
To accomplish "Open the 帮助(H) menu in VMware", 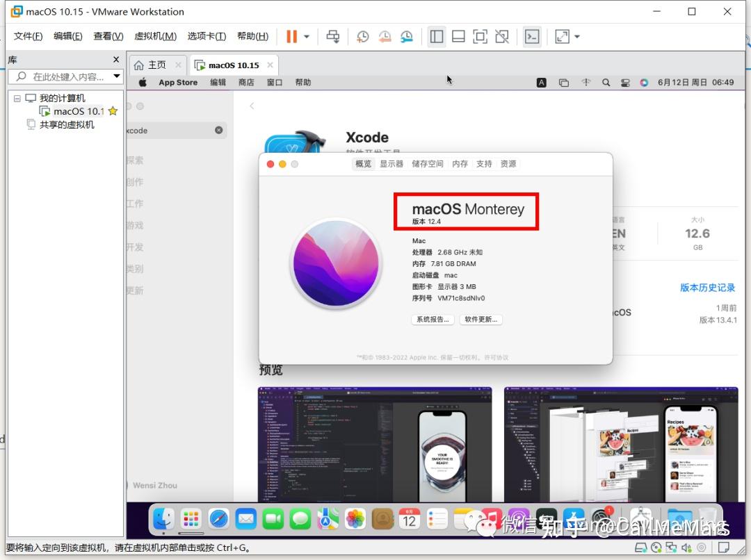I will tap(252, 36).
